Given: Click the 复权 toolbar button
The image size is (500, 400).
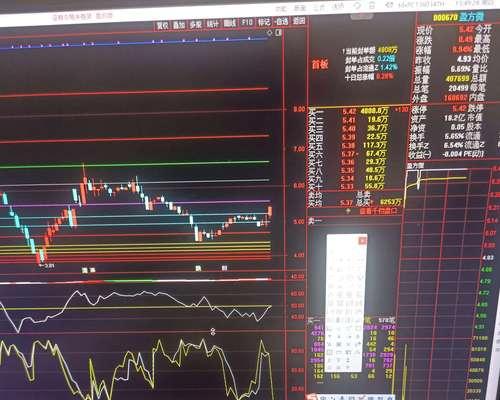Looking at the screenshot, I should point(163,25).
